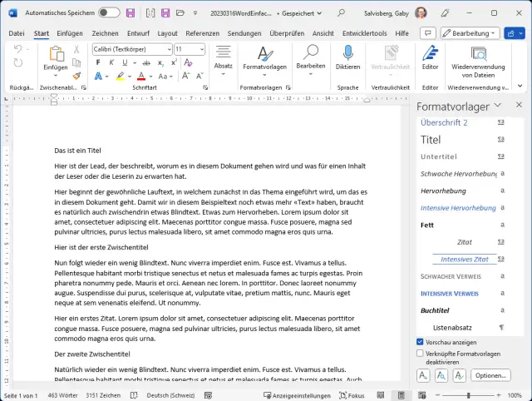The width and height of the screenshot is (532, 401).
Task: Click the Optionen... button
Action: [490, 375]
